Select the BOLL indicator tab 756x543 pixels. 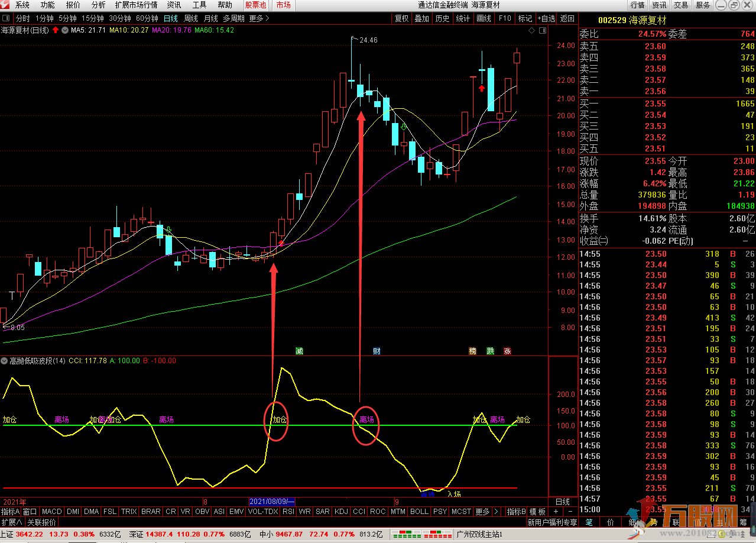(x=419, y=512)
